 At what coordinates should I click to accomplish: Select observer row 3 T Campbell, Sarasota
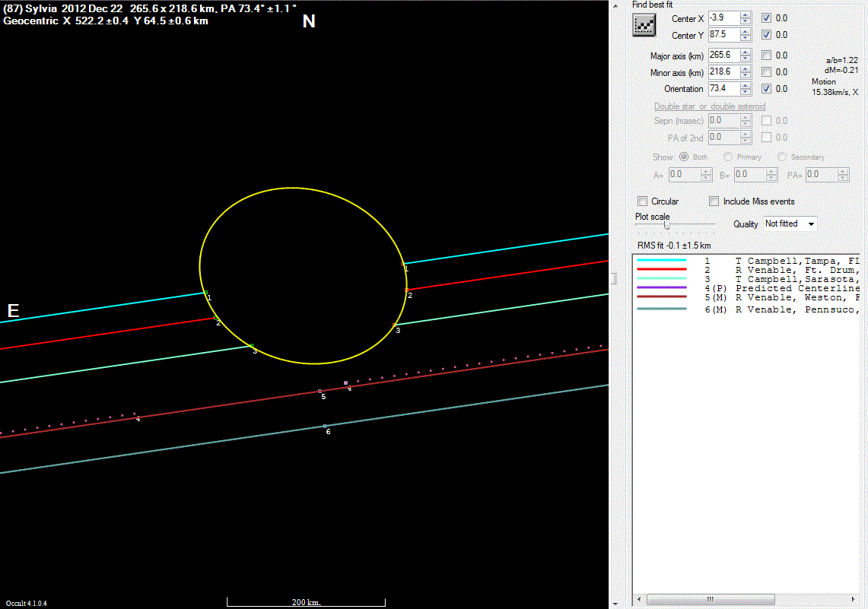[x=747, y=279]
